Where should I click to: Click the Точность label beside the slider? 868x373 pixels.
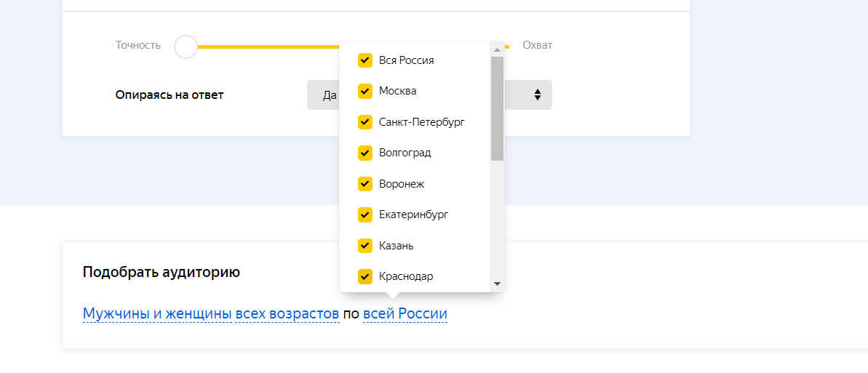coord(138,45)
